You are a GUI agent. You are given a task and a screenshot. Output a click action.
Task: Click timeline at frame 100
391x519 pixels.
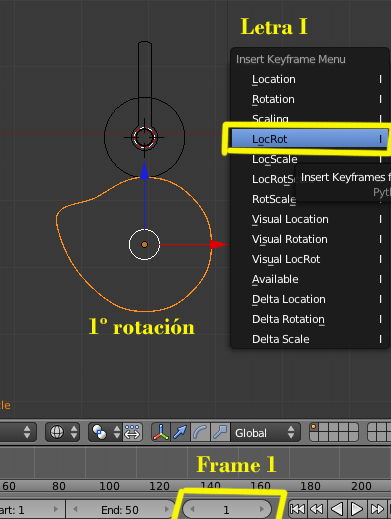(109, 486)
